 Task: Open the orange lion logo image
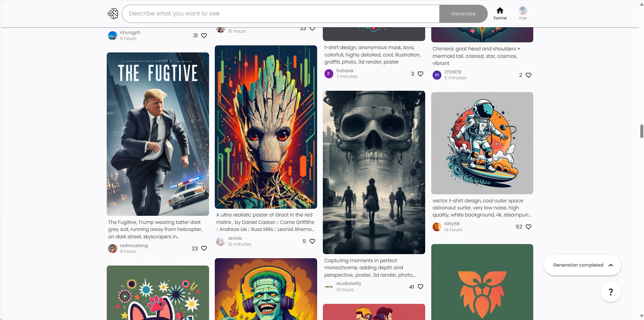coord(482,282)
